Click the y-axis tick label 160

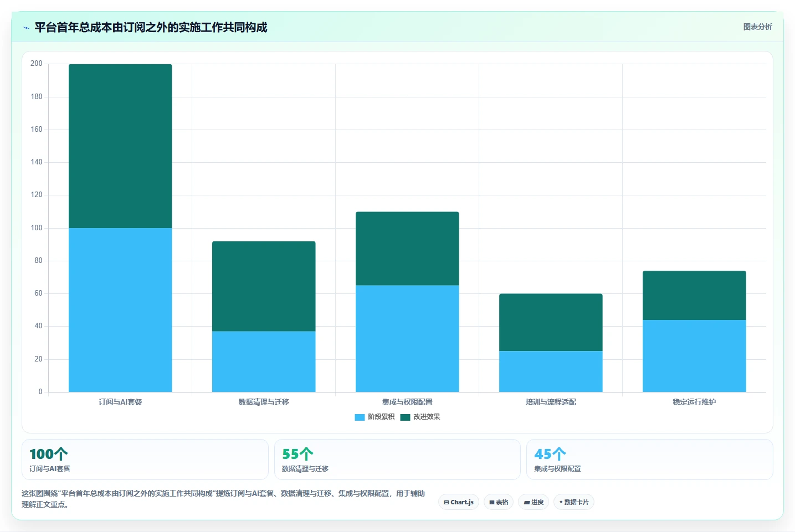[37, 130]
